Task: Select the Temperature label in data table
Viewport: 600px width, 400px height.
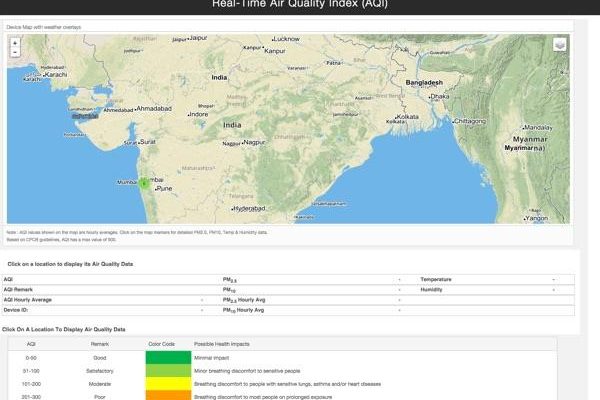Action: (436, 279)
